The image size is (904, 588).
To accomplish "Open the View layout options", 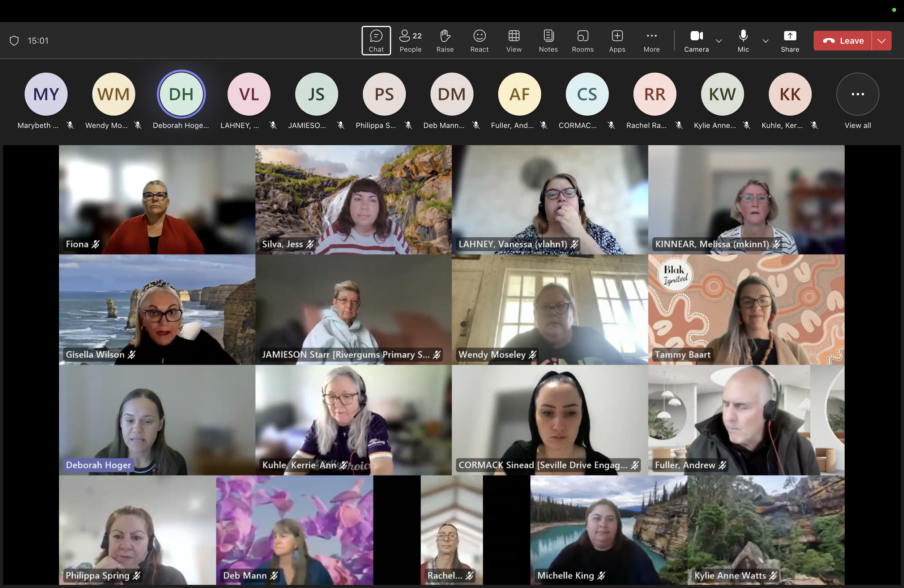I will click(x=513, y=40).
